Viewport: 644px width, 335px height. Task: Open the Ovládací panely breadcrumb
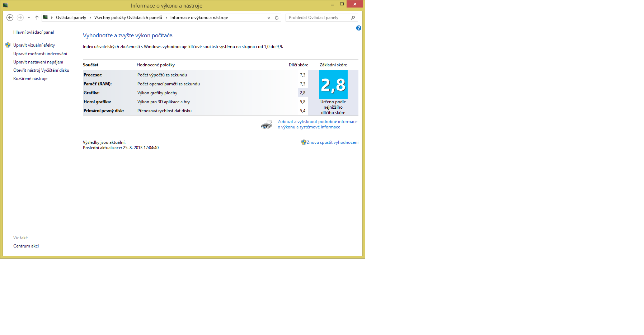pyautogui.click(x=71, y=18)
